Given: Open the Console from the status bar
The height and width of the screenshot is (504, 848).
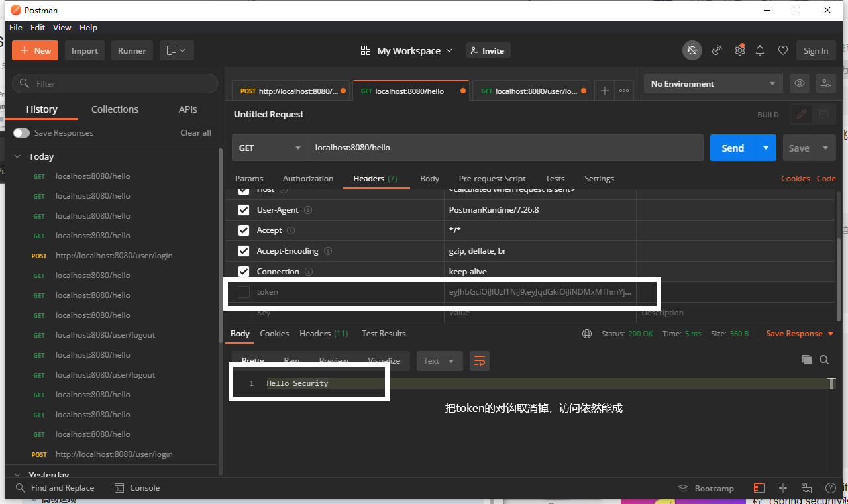Looking at the screenshot, I should 137,488.
